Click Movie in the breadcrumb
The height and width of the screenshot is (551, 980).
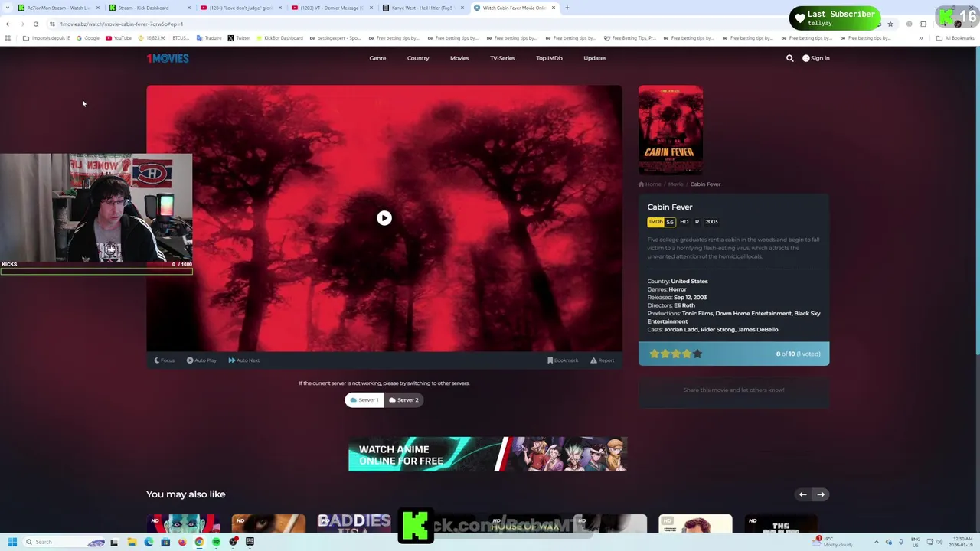(675, 184)
